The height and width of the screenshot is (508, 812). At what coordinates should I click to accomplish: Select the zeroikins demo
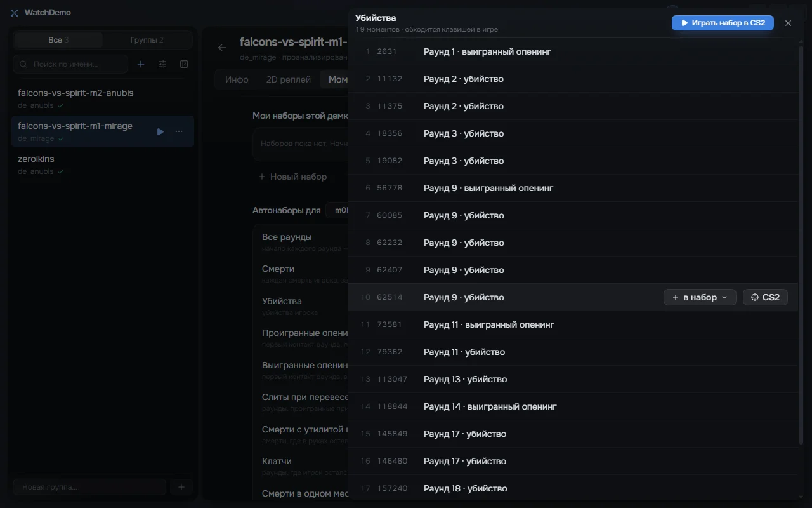tap(103, 164)
